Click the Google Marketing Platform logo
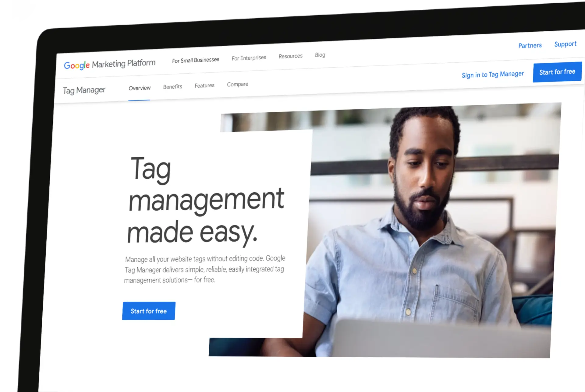 click(110, 65)
